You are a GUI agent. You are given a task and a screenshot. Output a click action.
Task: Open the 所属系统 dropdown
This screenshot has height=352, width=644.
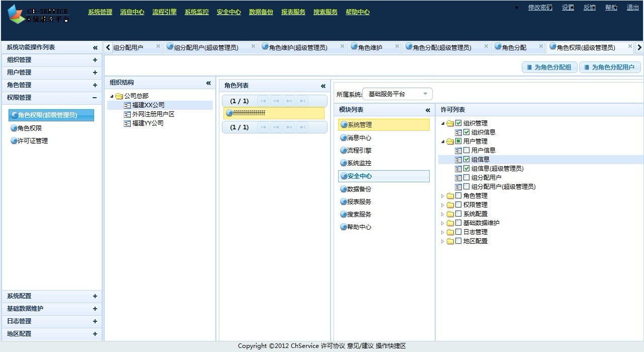(x=425, y=94)
